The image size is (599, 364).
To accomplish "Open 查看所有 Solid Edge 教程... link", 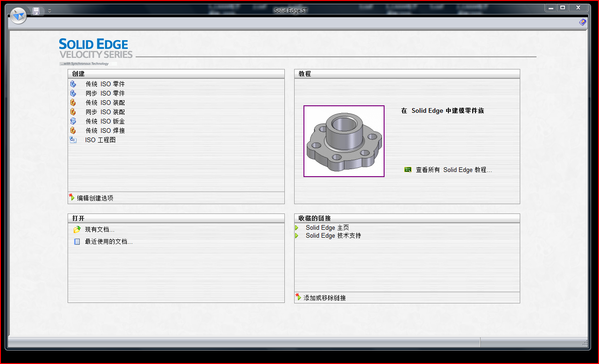I will (x=454, y=170).
